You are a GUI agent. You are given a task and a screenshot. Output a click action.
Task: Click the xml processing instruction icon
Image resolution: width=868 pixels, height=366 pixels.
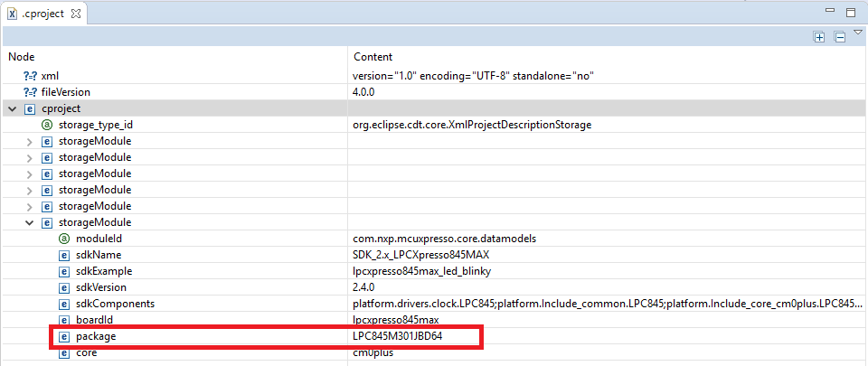[x=30, y=76]
